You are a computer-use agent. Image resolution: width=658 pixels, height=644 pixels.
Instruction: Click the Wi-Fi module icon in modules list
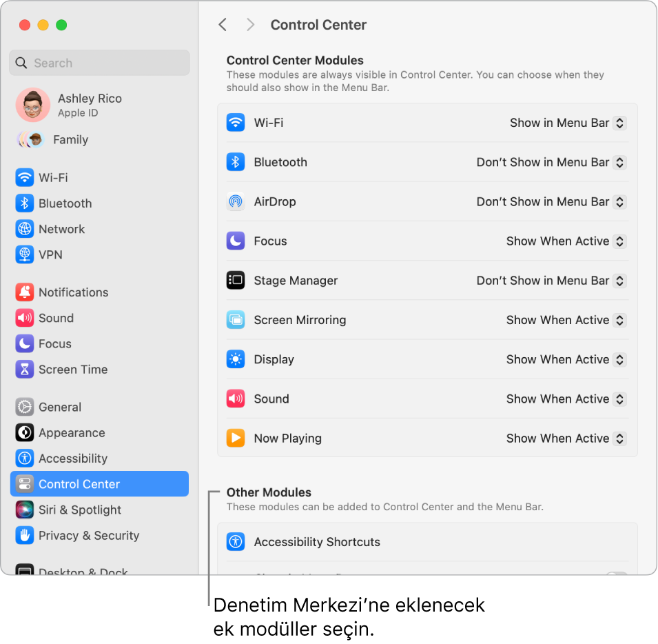pyautogui.click(x=236, y=123)
